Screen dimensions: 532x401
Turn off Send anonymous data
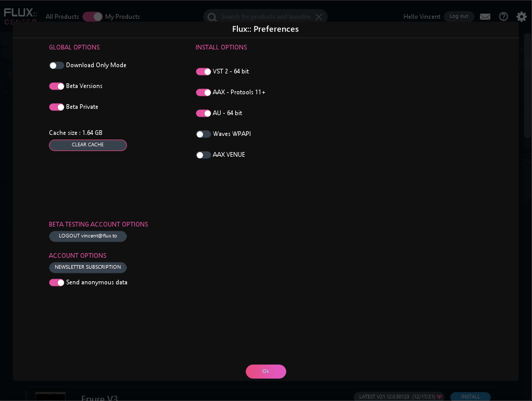click(57, 283)
